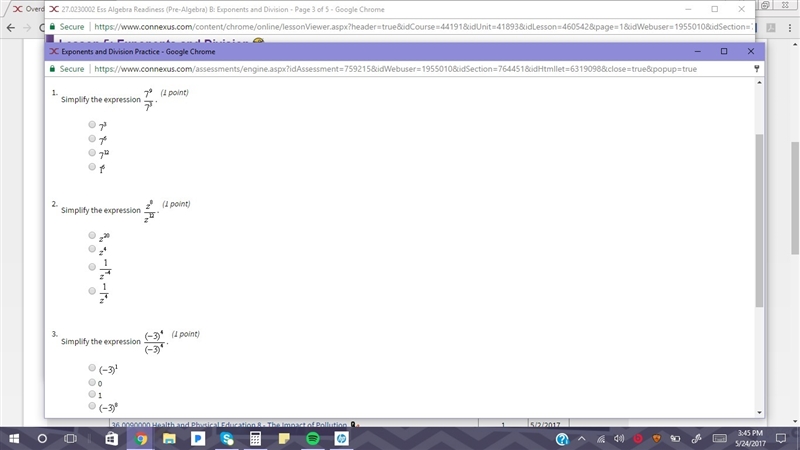
Task: Open HP app from taskbar
Action: pos(341,439)
